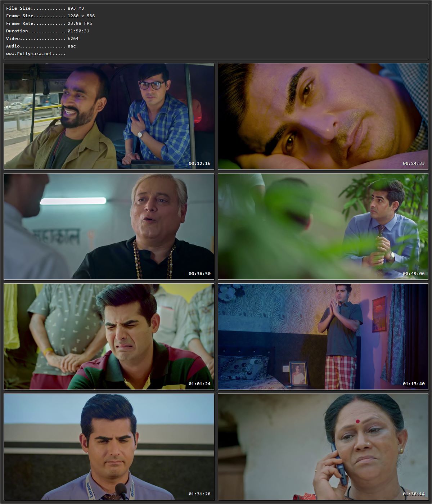Image resolution: width=432 pixels, height=504 pixels.
Task: Choose the thumbnail timestamped 01:31:28
Action: pos(109,447)
